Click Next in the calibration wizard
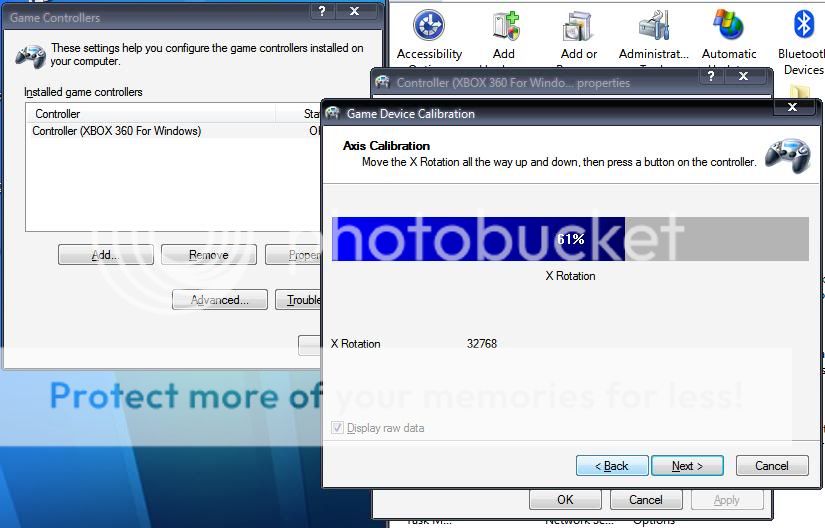825x528 pixels. [x=687, y=465]
